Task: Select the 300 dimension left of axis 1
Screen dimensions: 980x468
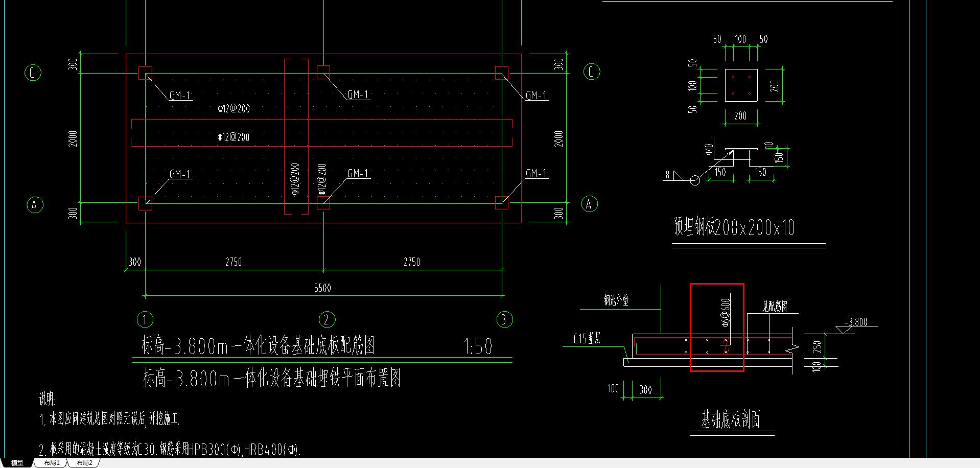Action: tap(134, 262)
